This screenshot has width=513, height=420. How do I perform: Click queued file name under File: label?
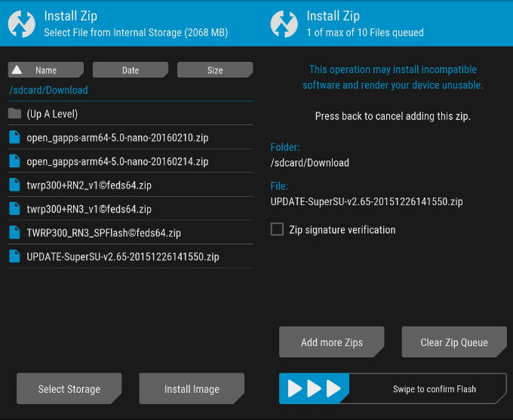(367, 201)
